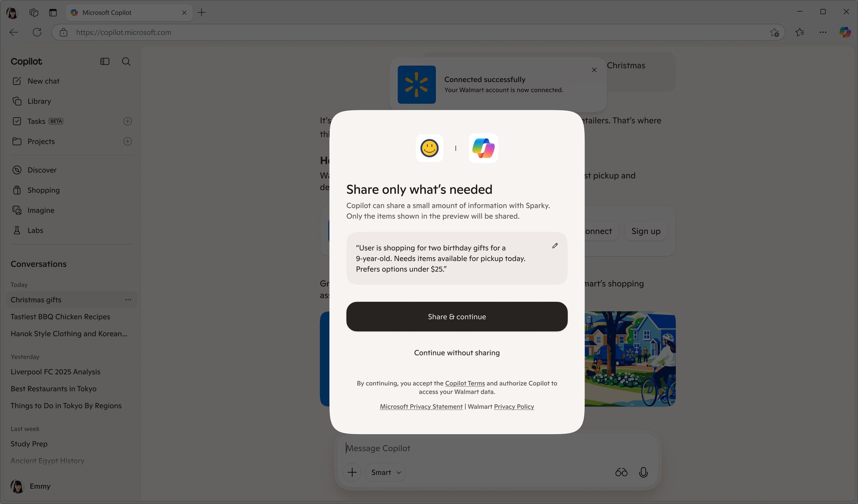Toggle vertical tabs icon
This screenshot has width=858, height=504.
53,13
